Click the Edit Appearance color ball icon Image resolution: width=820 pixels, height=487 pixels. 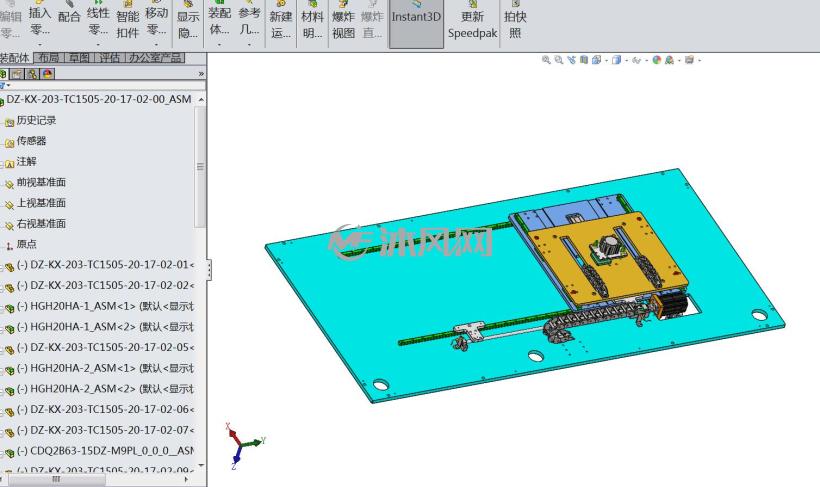click(657, 60)
